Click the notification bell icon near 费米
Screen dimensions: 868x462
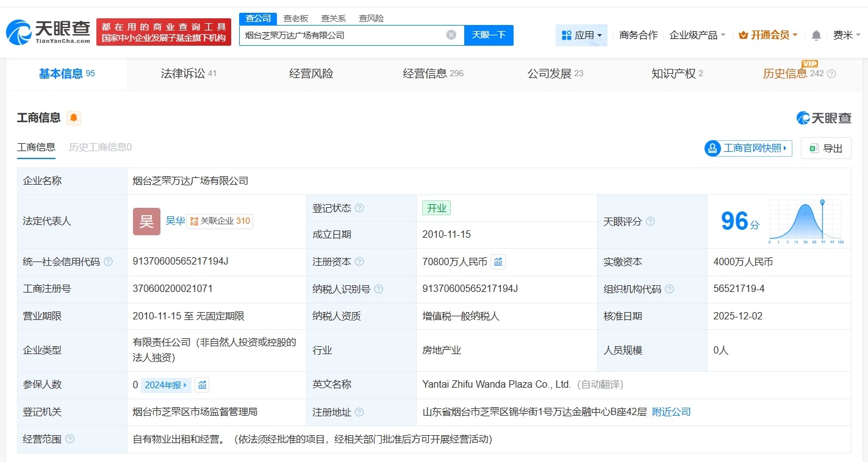point(816,35)
